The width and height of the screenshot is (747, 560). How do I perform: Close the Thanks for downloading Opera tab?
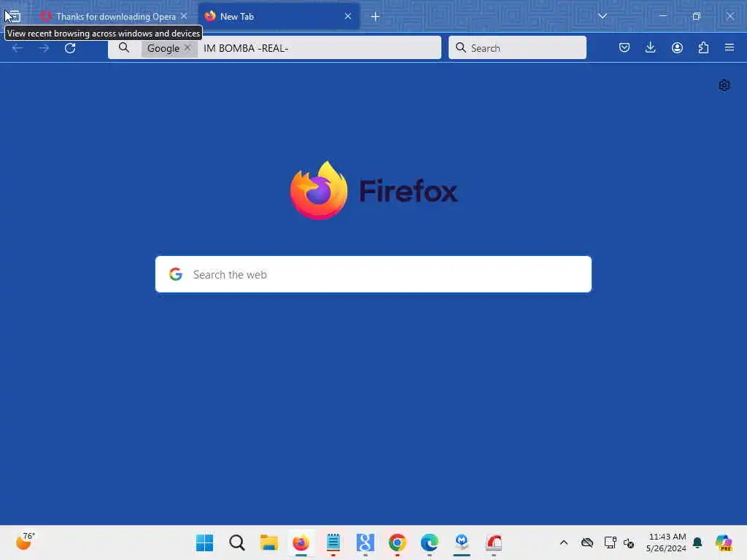point(184,16)
